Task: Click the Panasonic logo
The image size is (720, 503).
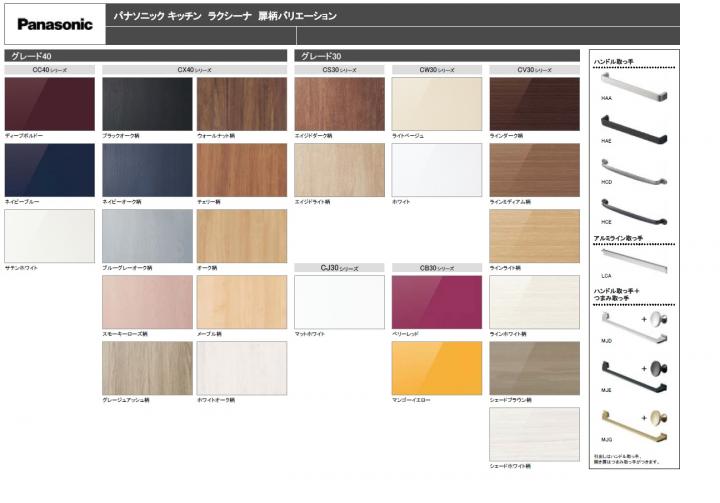Action: tap(54, 24)
